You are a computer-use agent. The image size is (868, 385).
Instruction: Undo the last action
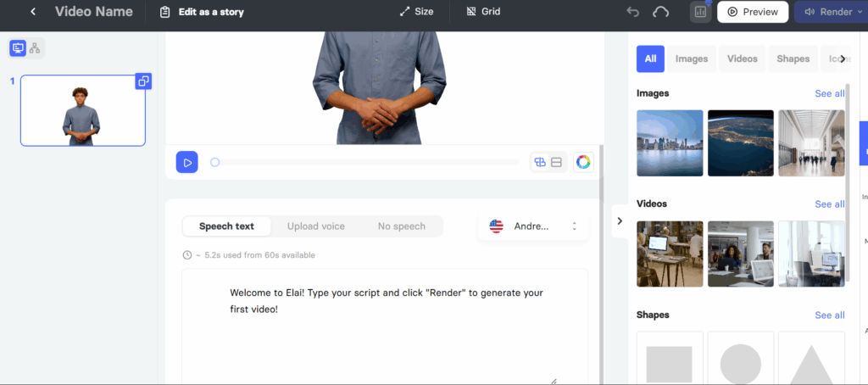click(632, 12)
